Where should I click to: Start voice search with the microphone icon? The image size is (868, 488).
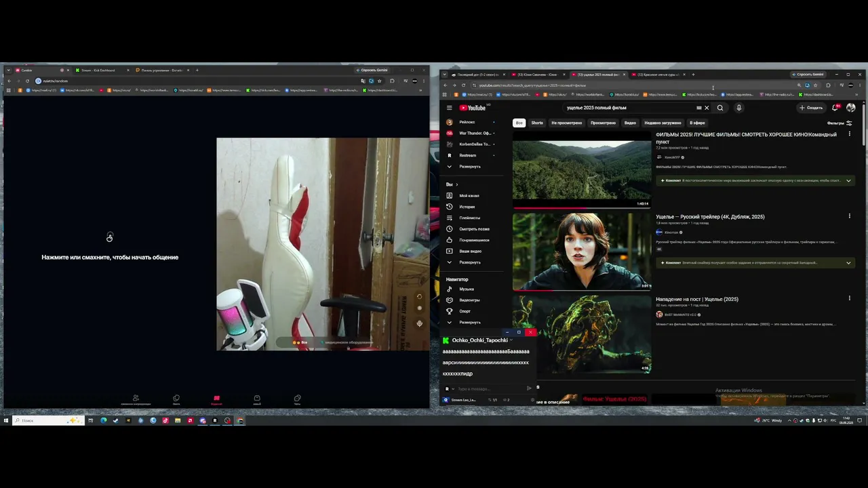pos(738,108)
